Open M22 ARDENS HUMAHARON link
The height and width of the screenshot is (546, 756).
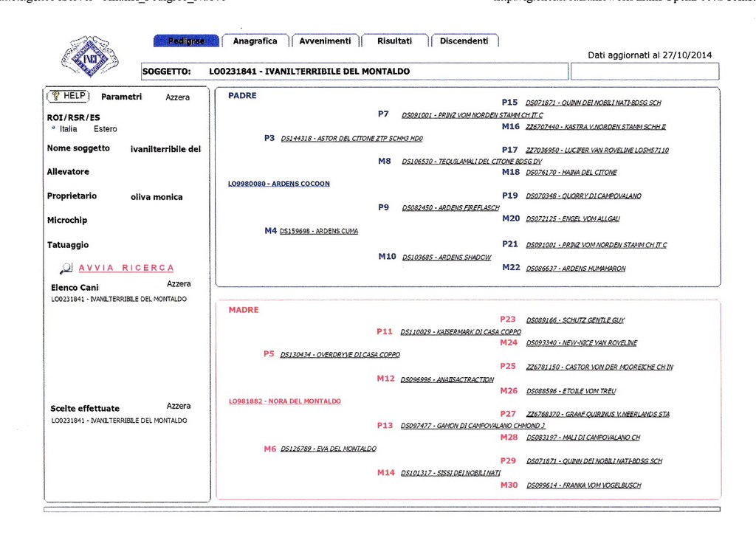click(x=576, y=269)
